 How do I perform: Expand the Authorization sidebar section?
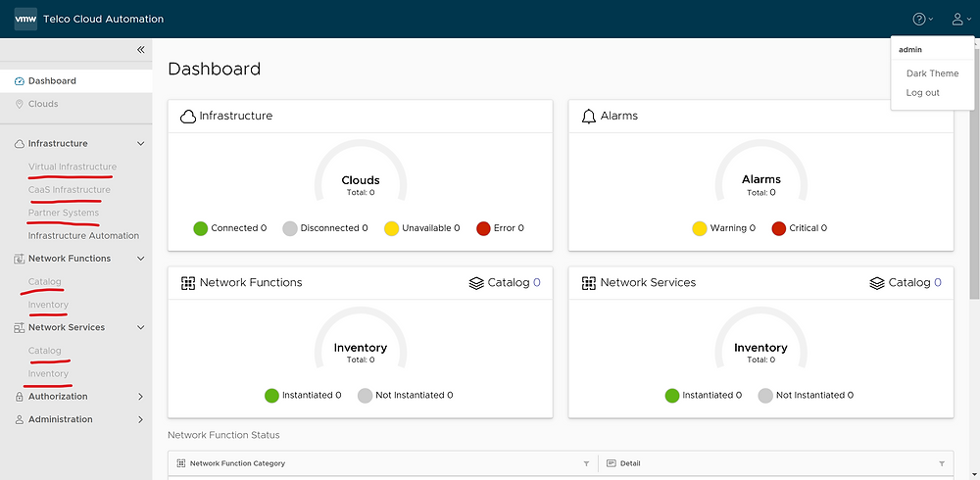[140, 397]
